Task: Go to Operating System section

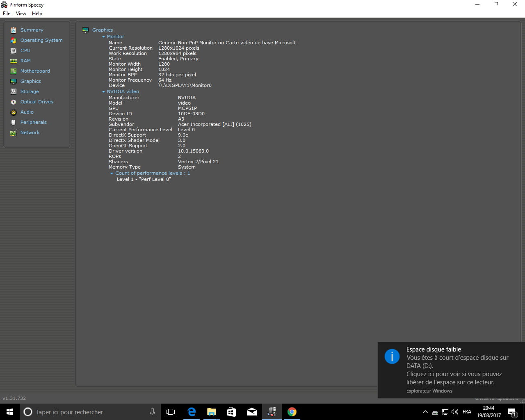Action: tap(41, 40)
